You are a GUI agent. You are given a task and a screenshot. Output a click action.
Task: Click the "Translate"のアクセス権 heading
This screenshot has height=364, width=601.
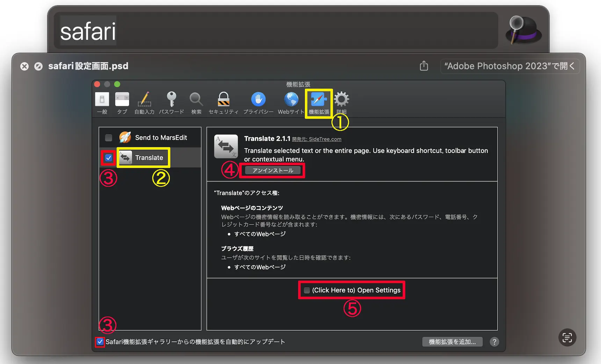[x=247, y=193]
